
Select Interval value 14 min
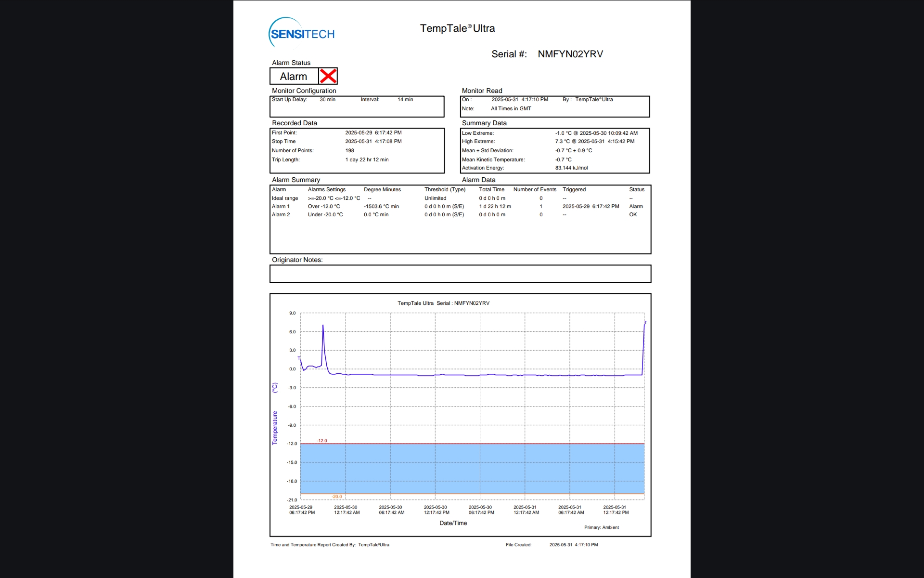coord(405,100)
